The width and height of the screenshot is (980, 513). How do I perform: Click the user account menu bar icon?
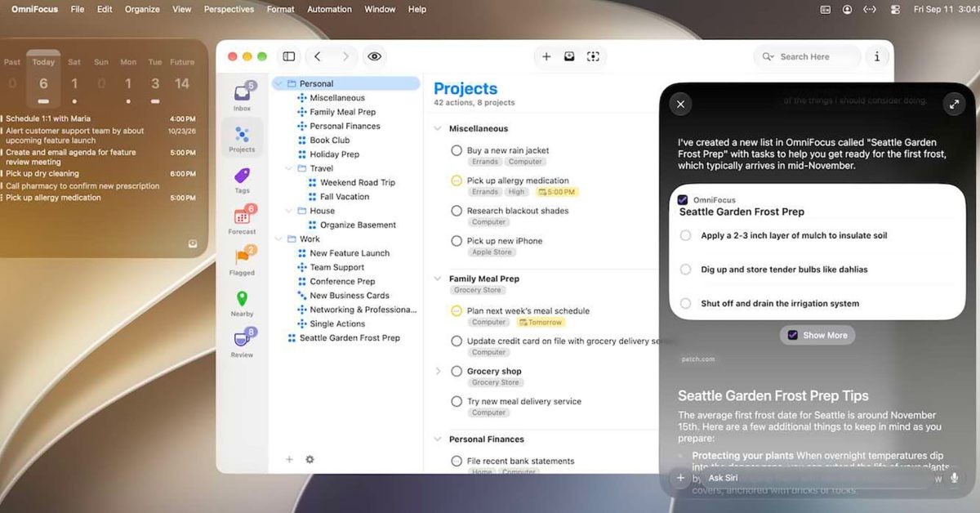pos(847,10)
